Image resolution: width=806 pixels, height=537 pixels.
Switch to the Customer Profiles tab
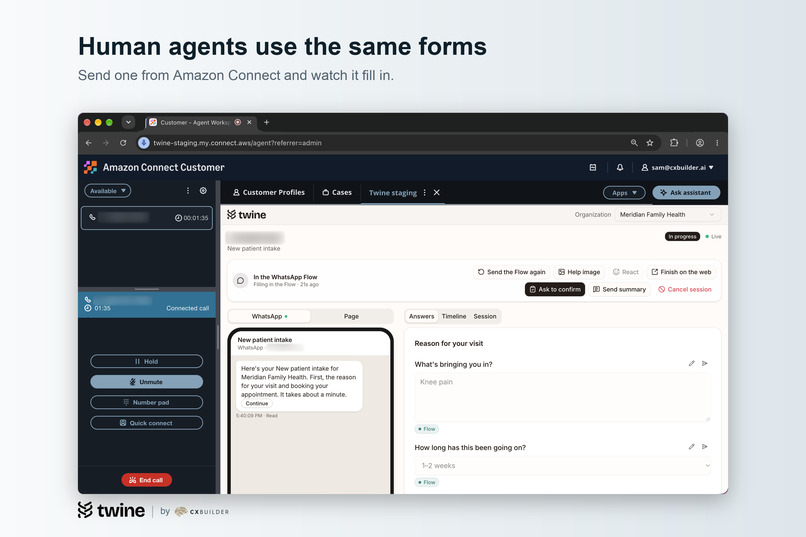(269, 192)
